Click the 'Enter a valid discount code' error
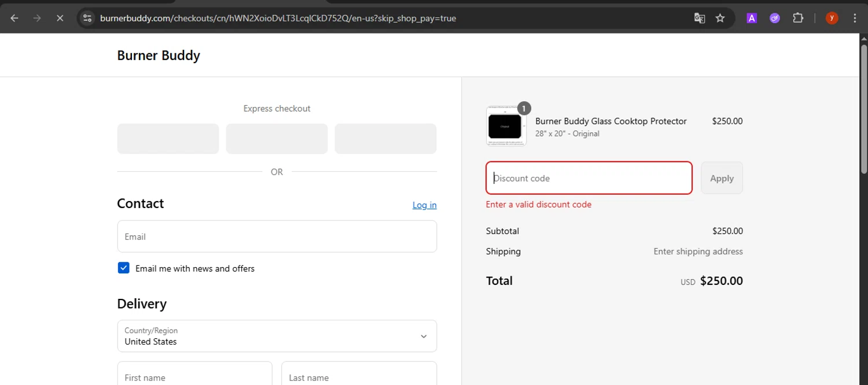This screenshot has width=868, height=385. point(539,205)
